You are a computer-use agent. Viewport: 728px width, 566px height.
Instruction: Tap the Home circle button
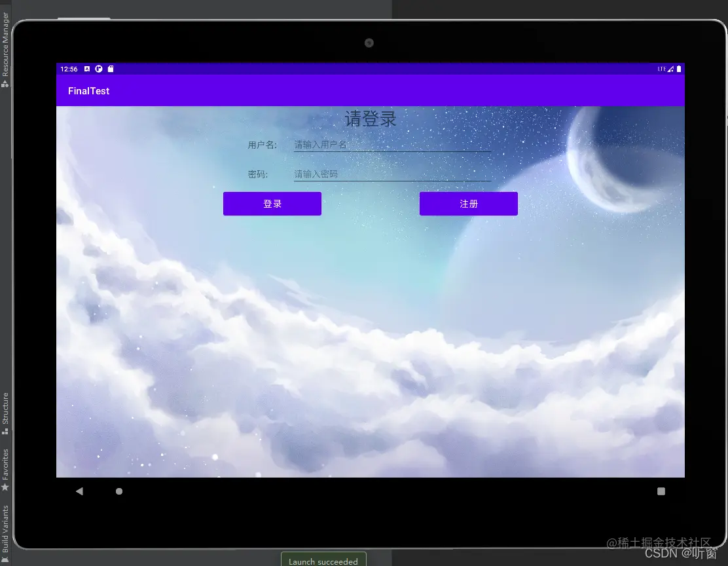click(119, 491)
